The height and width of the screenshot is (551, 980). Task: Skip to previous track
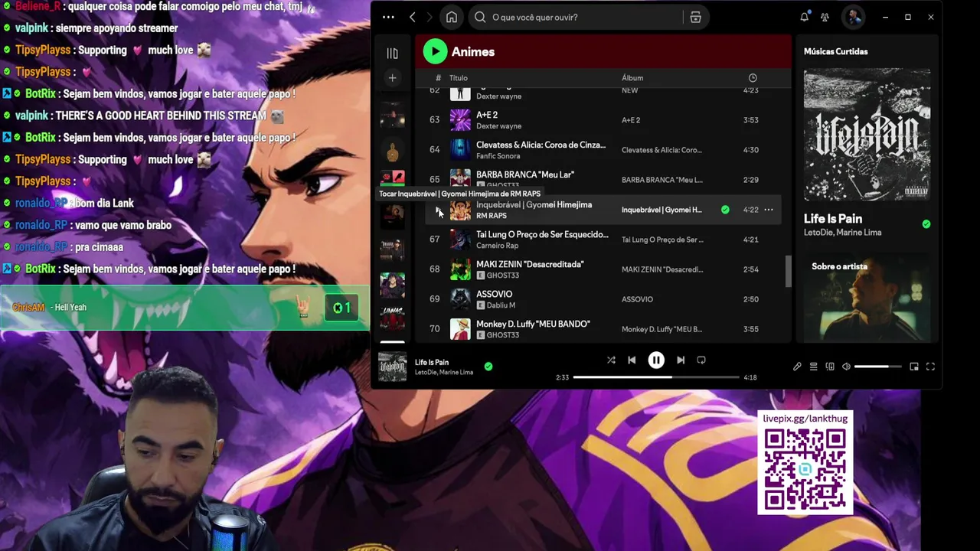point(632,360)
